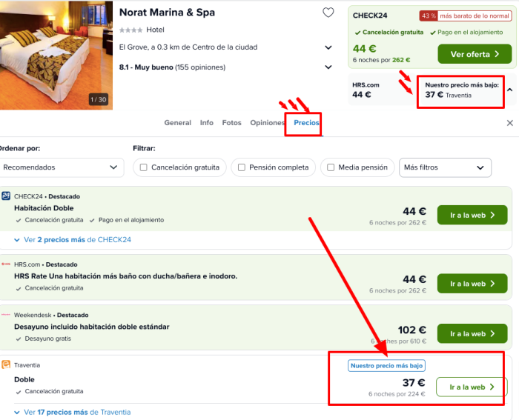Expand Ver 17 precios más de Traventia

coord(73,413)
